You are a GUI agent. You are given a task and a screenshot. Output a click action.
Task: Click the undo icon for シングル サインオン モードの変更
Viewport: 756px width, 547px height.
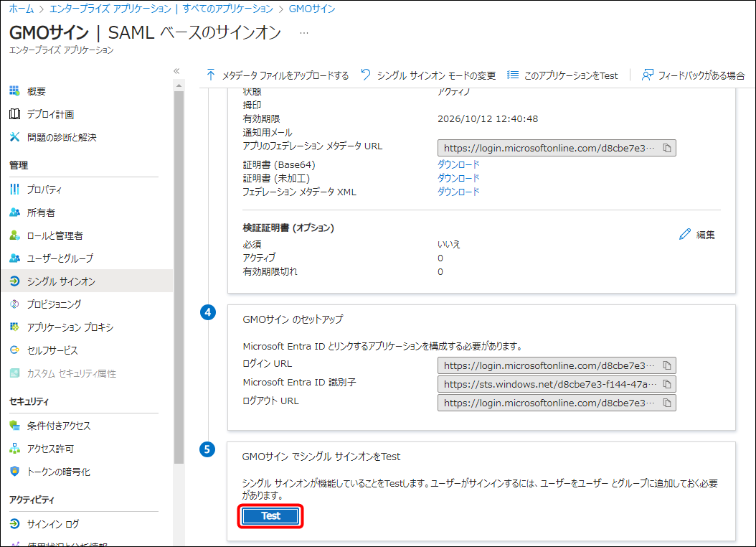[x=366, y=75]
